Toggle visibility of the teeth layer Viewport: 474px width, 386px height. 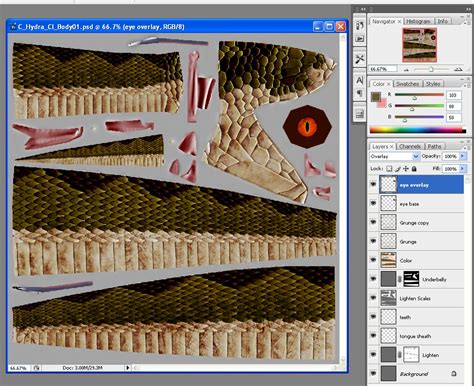coord(373,317)
